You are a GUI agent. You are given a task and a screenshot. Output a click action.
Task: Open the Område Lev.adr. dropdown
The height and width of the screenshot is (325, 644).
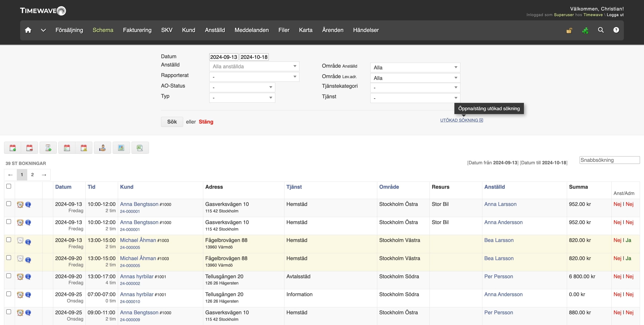click(x=415, y=78)
